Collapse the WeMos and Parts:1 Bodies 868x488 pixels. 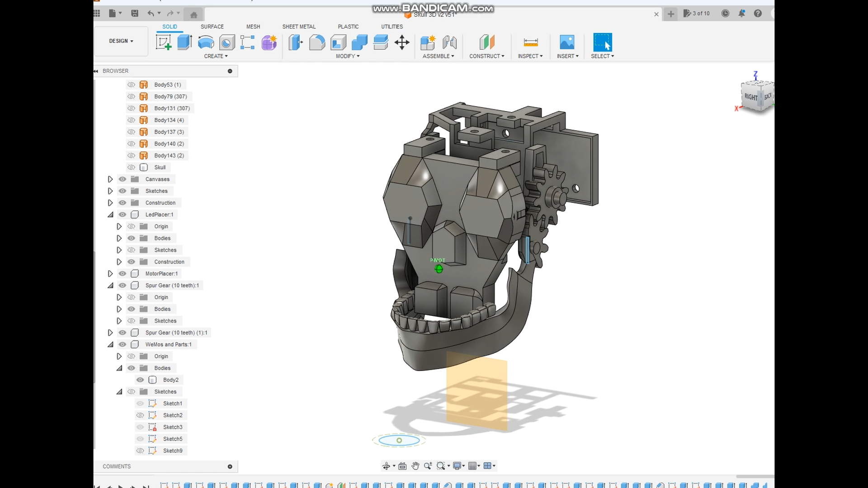click(119, 368)
